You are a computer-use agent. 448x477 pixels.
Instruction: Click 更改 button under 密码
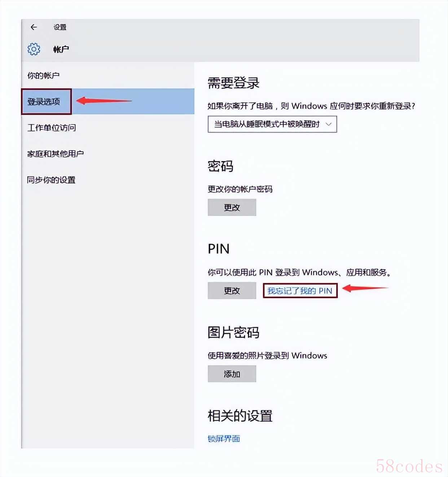coord(232,207)
